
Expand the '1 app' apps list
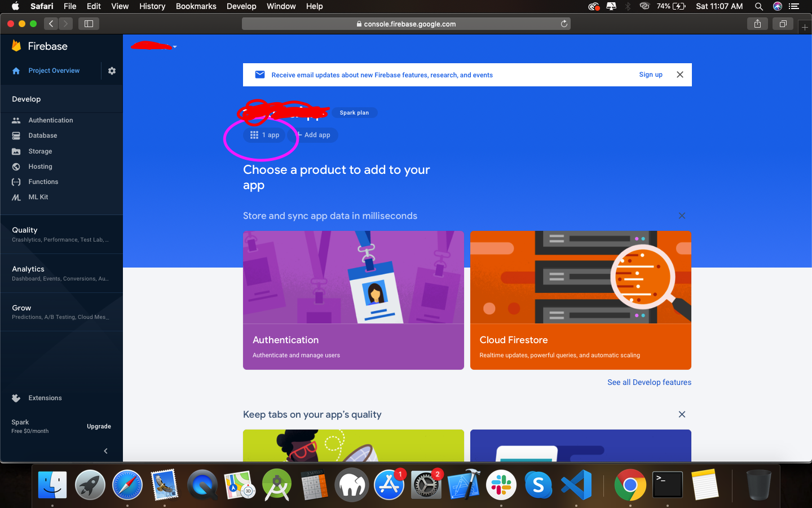tap(264, 135)
